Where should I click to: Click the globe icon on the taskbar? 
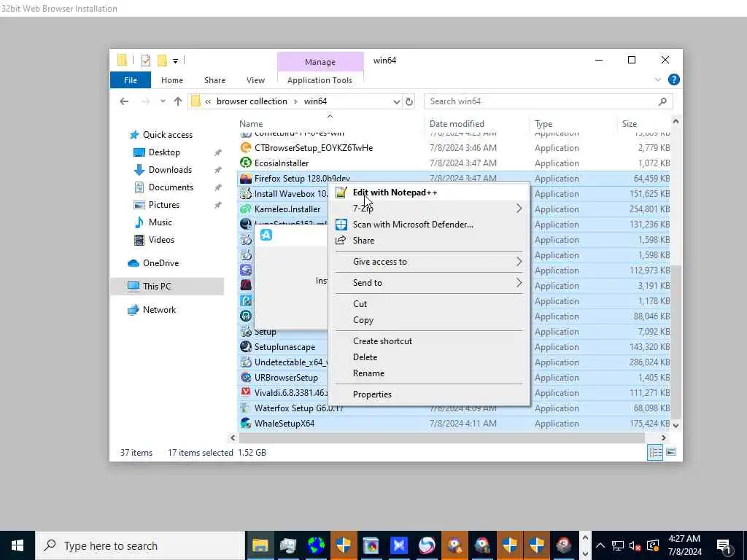315,545
